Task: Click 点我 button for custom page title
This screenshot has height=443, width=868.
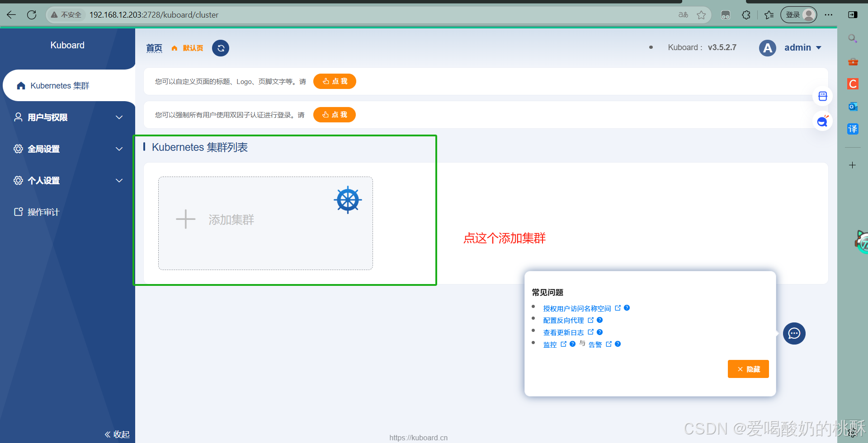Action: [335, 81]
